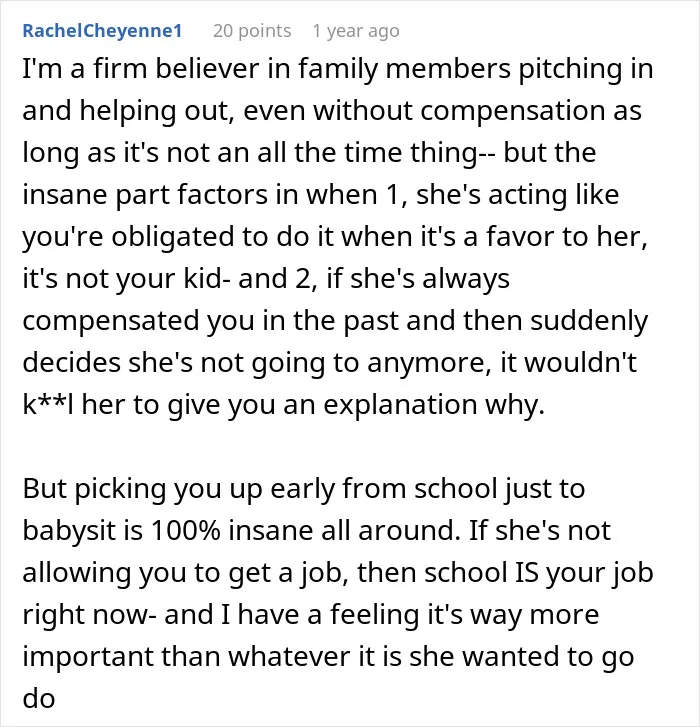Click the censored word 'k**l'
Viewport: 700px width, 727px height.
click(x=48, y=404)
